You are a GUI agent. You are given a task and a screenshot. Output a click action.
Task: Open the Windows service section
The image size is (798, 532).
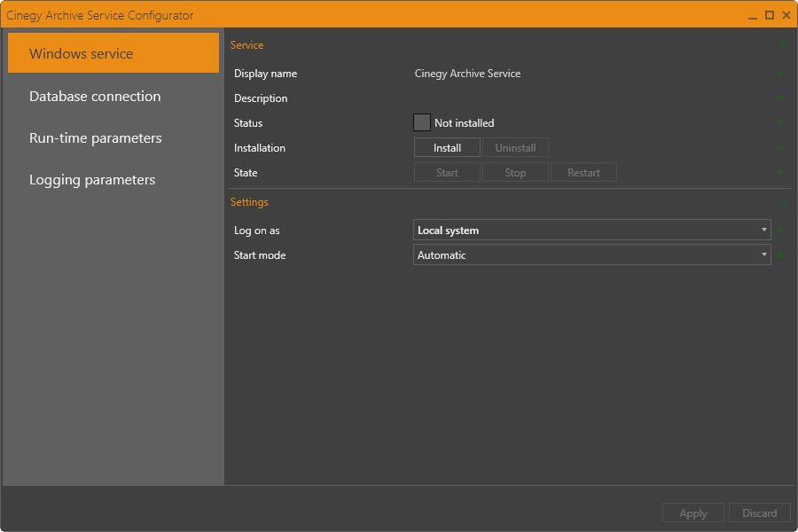(x=113, y=53)
